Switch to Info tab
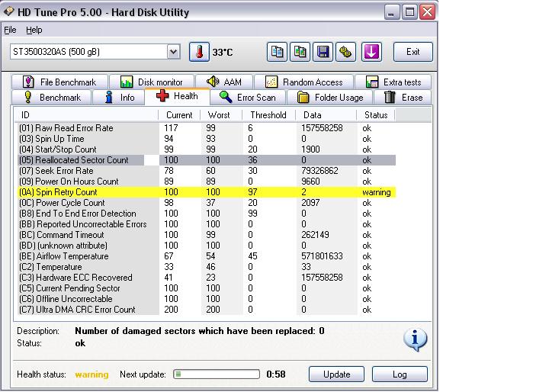This screenshot has height=392, width=549. coord(119,98)
